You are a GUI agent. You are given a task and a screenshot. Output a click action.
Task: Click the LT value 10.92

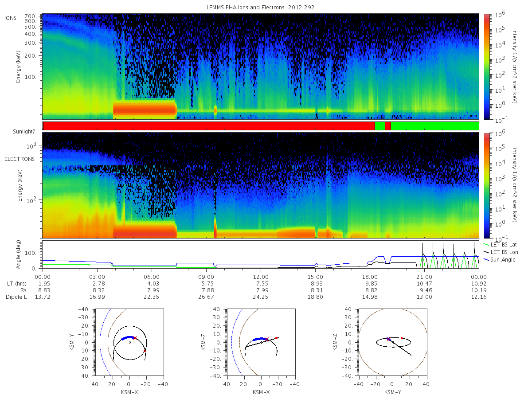[x=479, y=283]
